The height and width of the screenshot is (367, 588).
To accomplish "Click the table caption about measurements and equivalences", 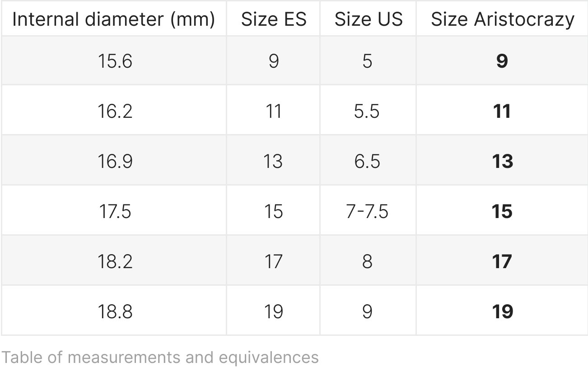I will coord(160,358).
